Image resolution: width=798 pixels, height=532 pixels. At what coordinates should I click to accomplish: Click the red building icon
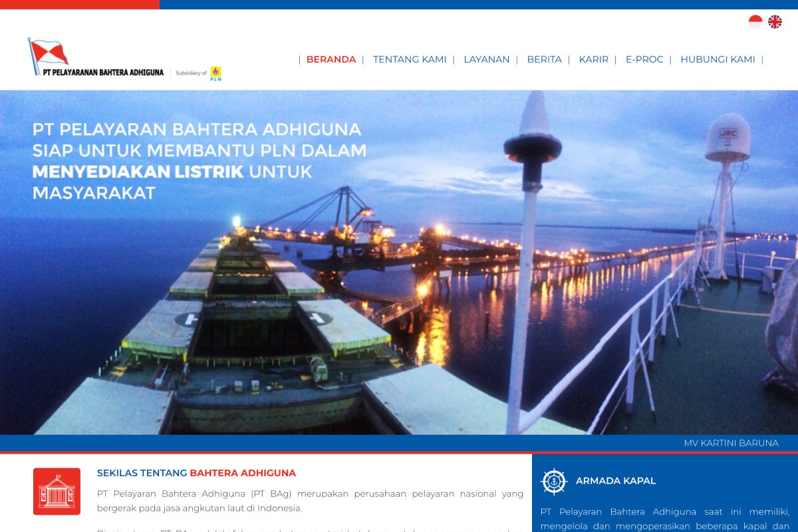(x=57, y=491)
